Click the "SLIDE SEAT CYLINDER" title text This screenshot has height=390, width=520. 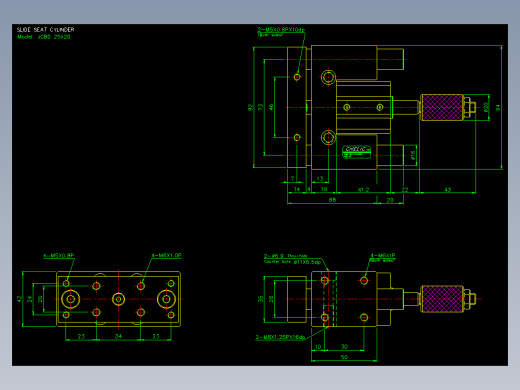(x=45, y=30)
